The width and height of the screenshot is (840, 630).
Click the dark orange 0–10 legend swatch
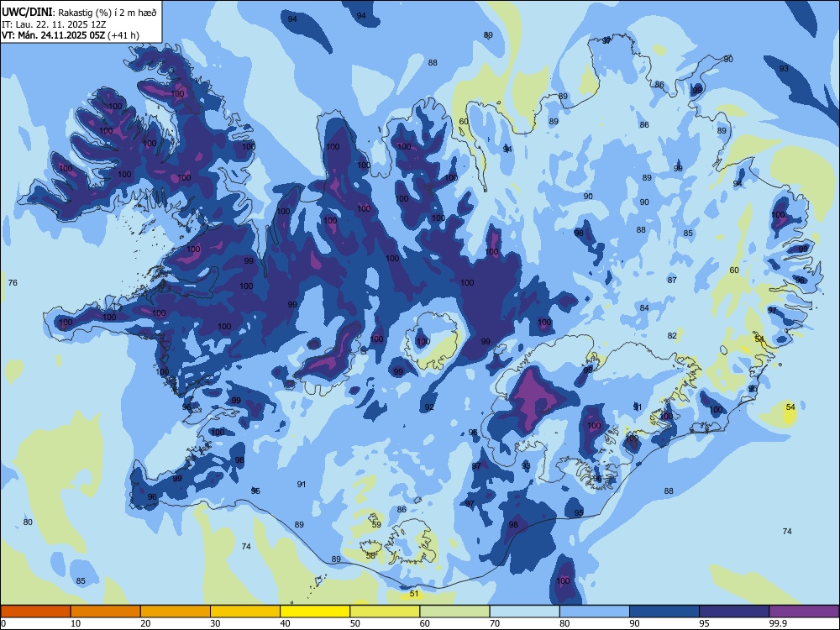point(35,612)
